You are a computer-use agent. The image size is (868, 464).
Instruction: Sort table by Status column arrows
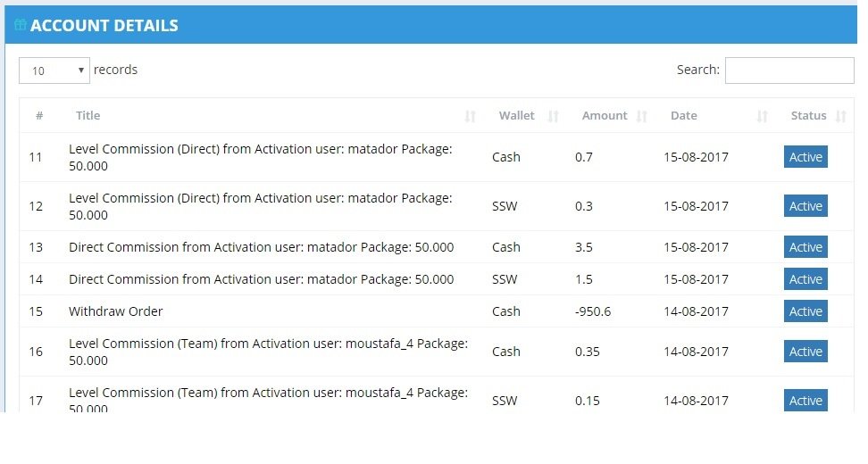pyautogui.click(x=841, y=116)
